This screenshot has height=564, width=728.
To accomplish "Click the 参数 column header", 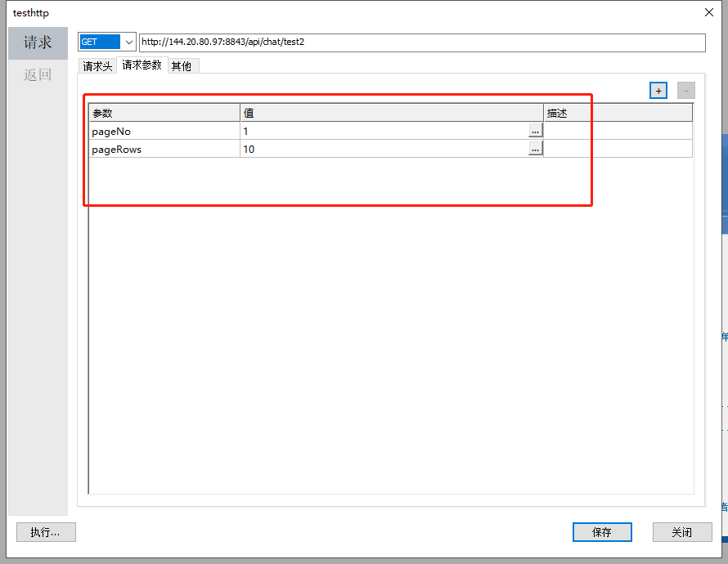I will (x=164, y=113).
